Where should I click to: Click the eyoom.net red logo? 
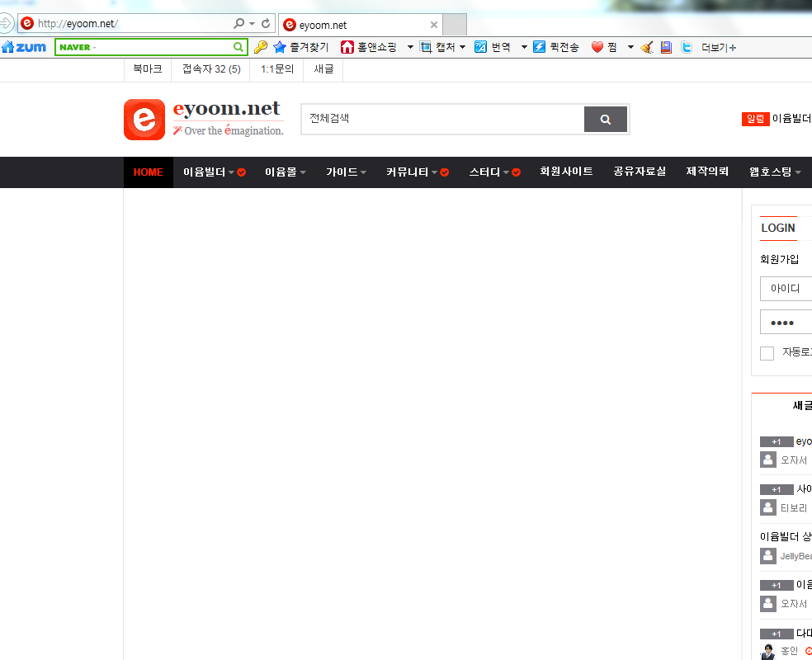(x=144, y=120)
